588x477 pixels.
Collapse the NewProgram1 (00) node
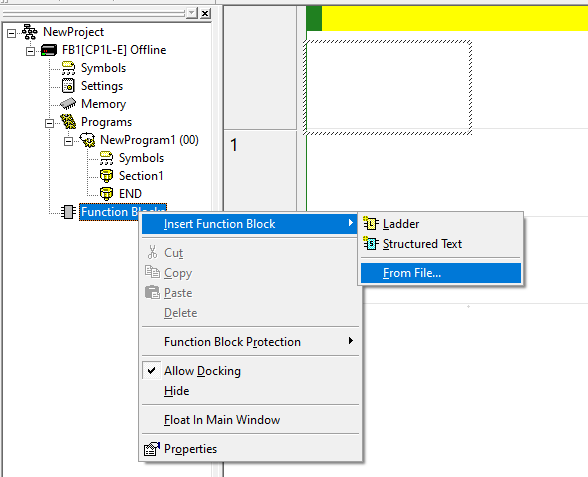(68, 141)
